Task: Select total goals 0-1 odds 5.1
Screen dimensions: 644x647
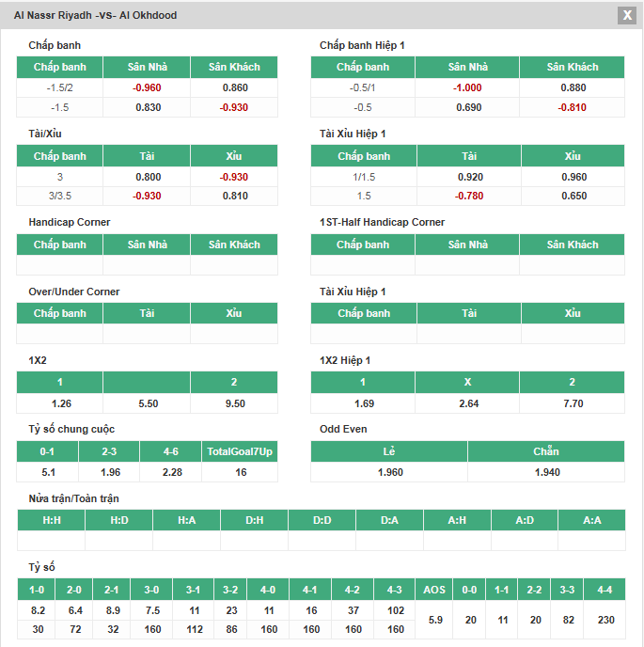Action: [x=48, y=472]
